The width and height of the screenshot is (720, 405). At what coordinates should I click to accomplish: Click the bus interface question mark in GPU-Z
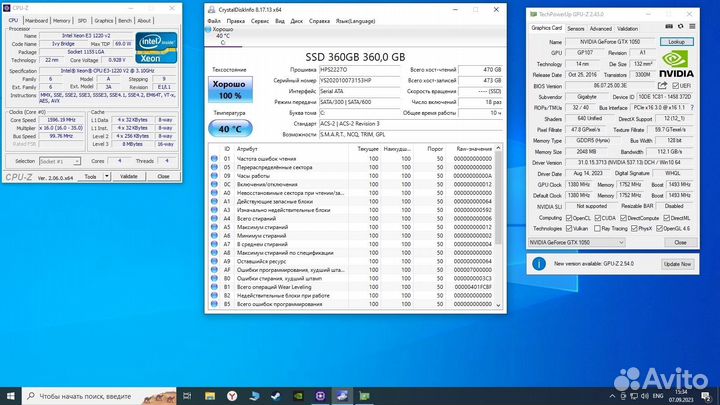click(x=692, y=107)
